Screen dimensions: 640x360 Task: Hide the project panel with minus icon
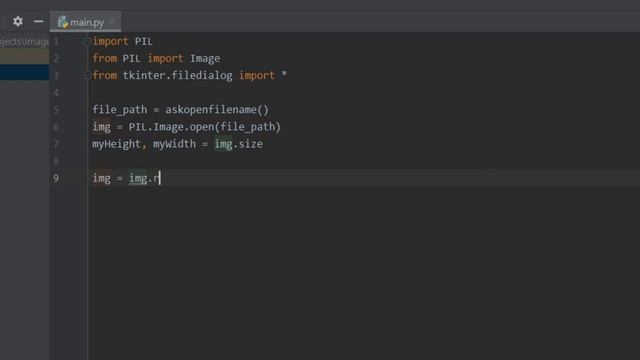(x=39, y=21)
